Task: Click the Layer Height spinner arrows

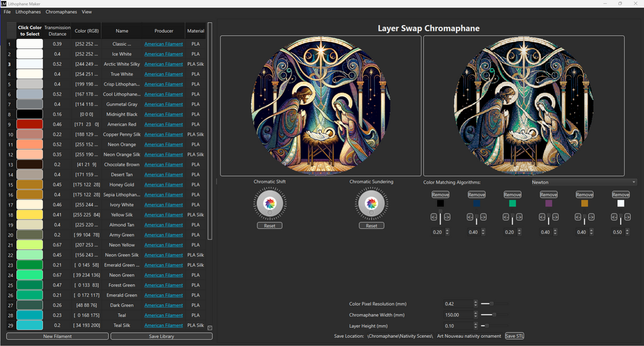Action: tap(475, 326)
